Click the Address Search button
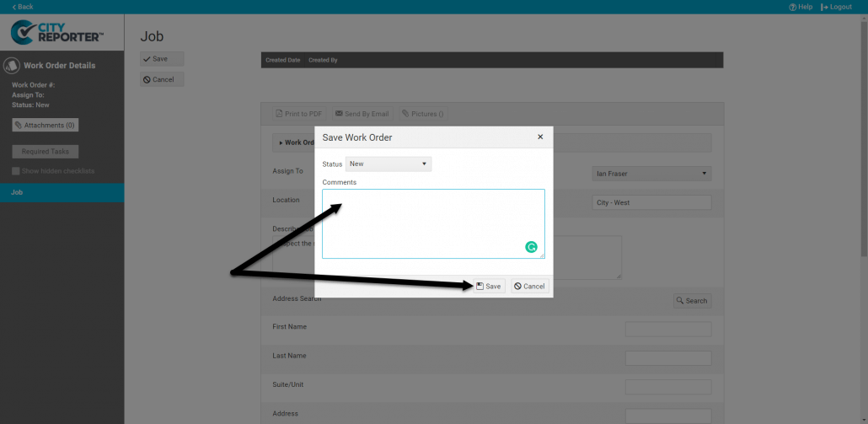Viewport: 868px width, 424px height. (x=692, y=301)
